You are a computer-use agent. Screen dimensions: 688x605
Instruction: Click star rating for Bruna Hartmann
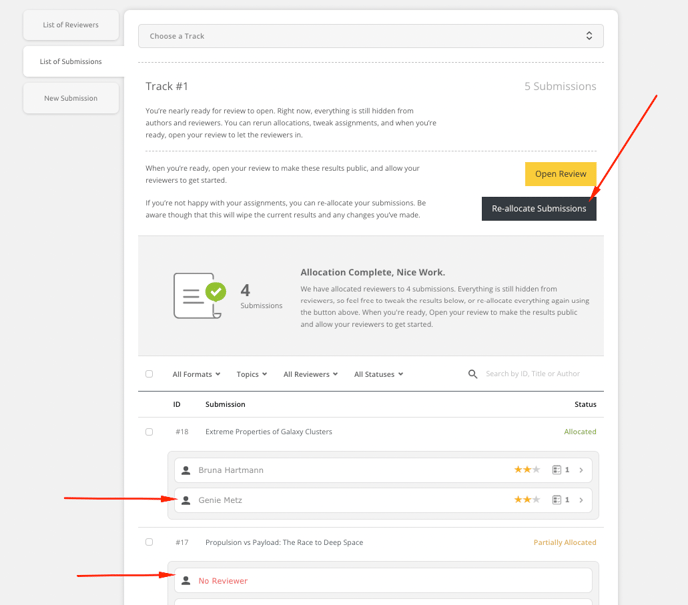pyautogui.click(x=527, y=470)
